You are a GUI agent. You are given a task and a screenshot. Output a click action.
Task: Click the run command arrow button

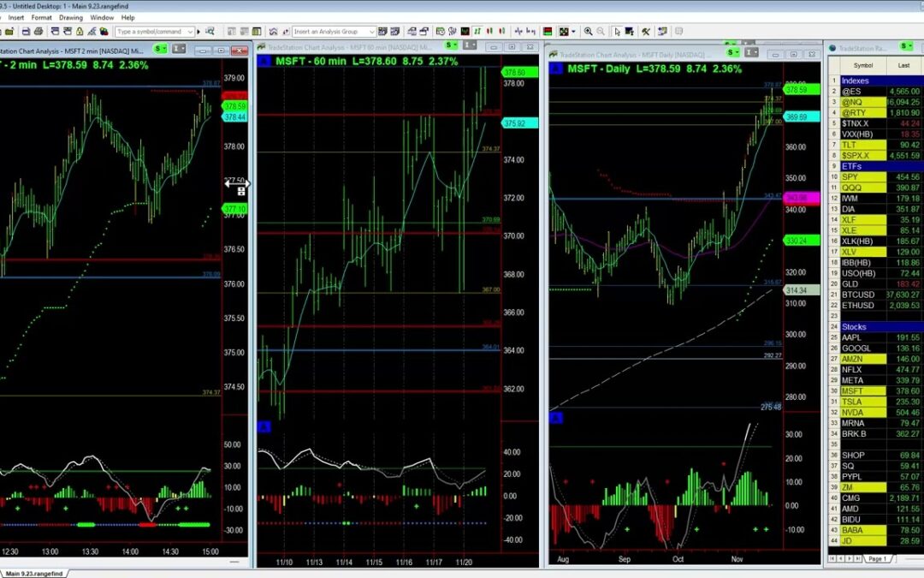point(198,32)
